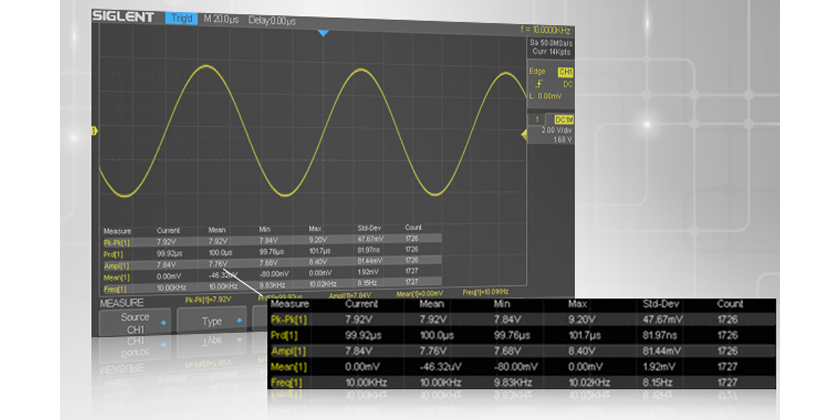840x420 pixels.
Task: Click the yellow CH1 trigger source badge
Action: click(x=565, y=73)
